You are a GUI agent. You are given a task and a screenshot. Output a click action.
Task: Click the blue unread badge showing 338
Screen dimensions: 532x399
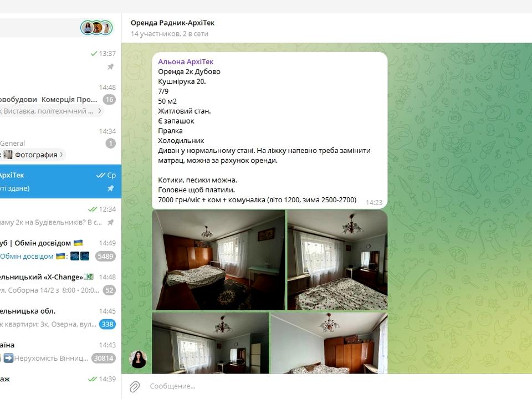point(107,324)
